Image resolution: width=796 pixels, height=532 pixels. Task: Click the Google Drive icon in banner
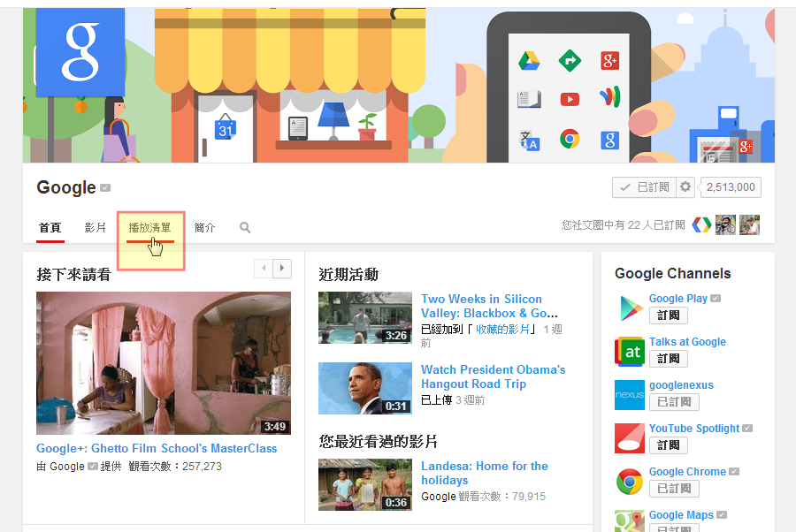coord(529,61)
